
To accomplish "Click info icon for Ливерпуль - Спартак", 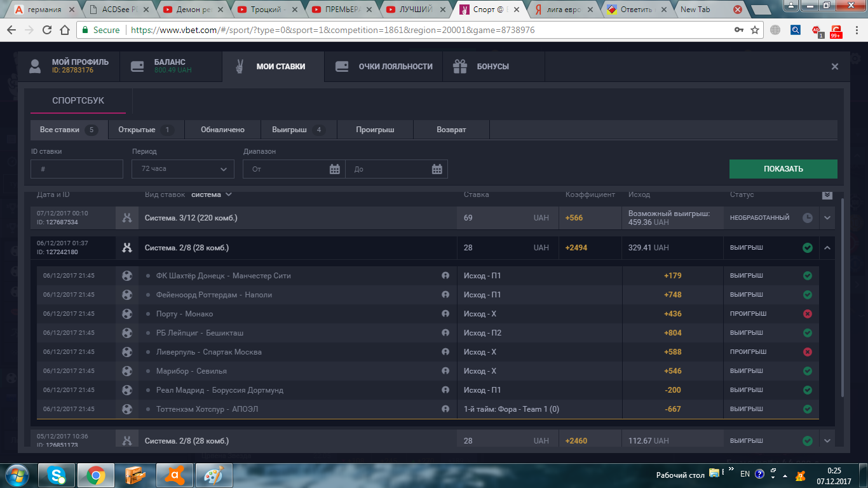I will [x=445, y=352].
